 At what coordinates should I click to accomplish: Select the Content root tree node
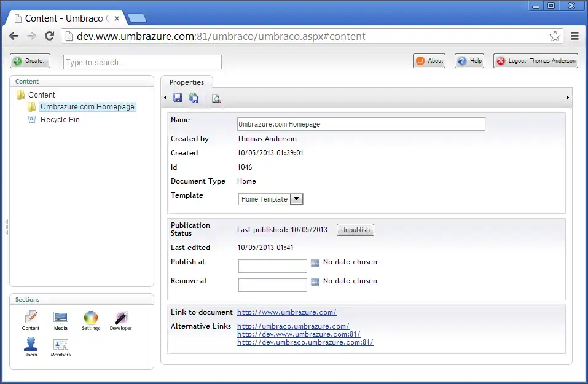(x=42, y=95)
